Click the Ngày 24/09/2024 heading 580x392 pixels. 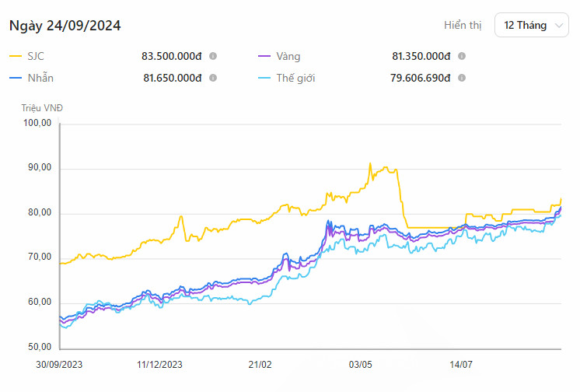point(65,26)
